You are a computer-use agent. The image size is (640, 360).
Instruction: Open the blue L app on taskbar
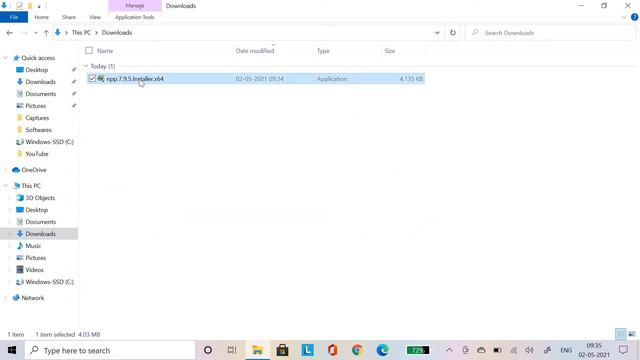click(x=307, y=350)
